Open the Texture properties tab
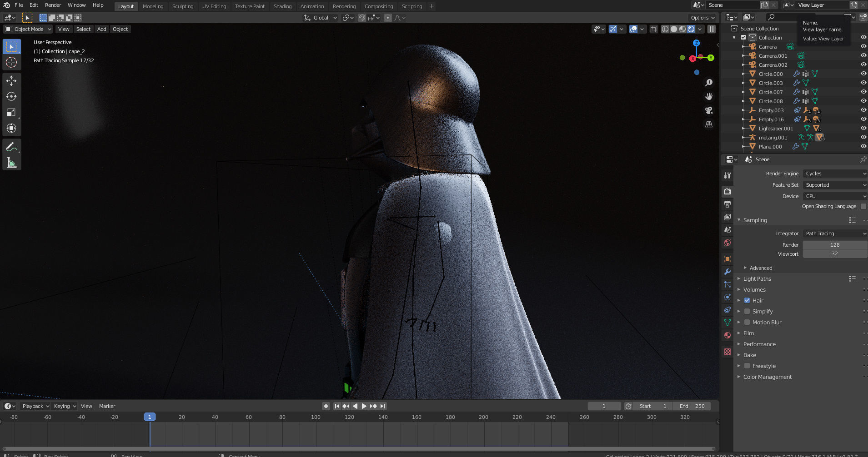The image size is (868, 457). point(728,352)
